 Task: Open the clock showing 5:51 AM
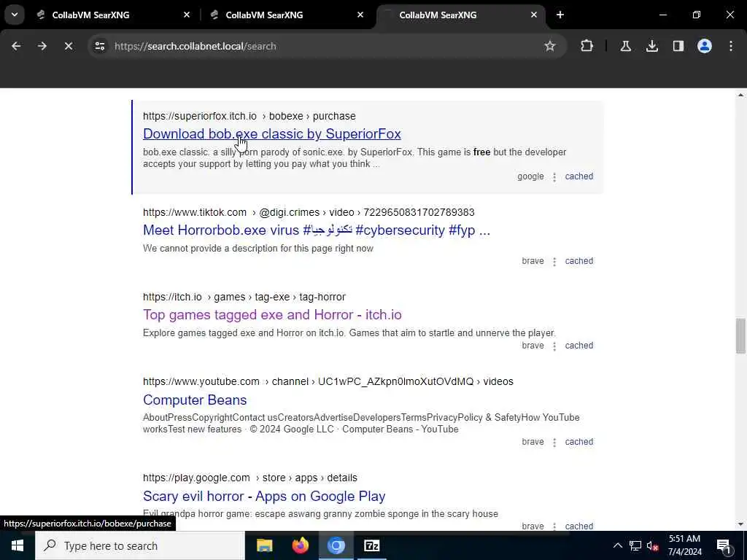(x=684, y=545)
